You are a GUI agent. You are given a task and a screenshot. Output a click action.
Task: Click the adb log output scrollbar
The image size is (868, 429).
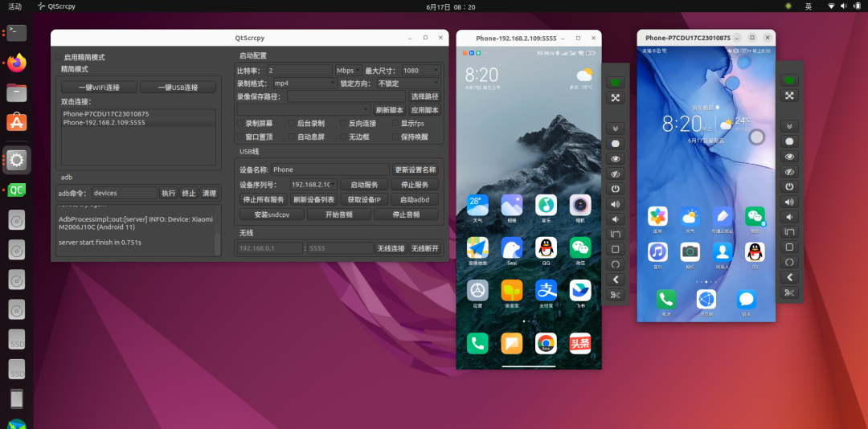click(x=217, y=243)
